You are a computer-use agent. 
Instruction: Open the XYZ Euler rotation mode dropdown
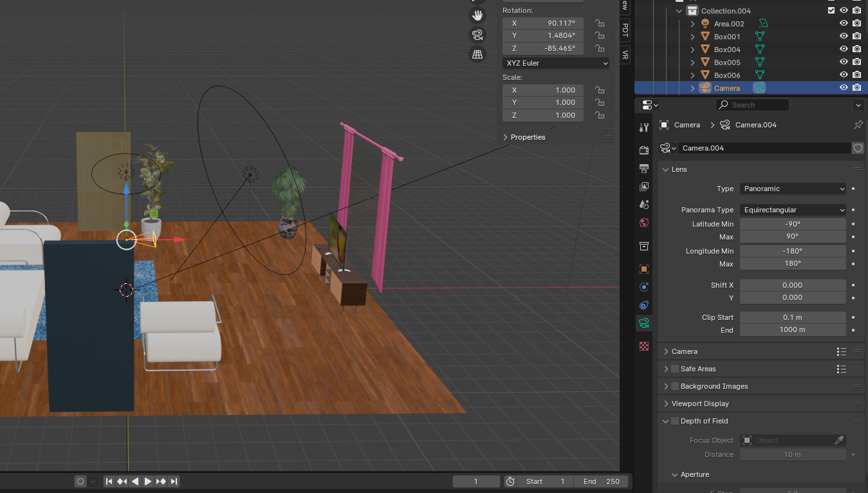click(556, 63)
